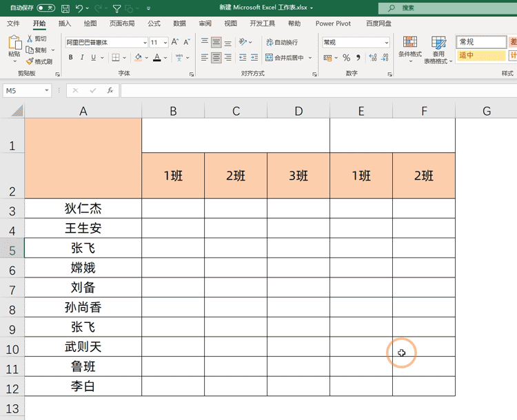Open the font size dropdown
This screenshot has height=420, width=517.
(165, 43)
